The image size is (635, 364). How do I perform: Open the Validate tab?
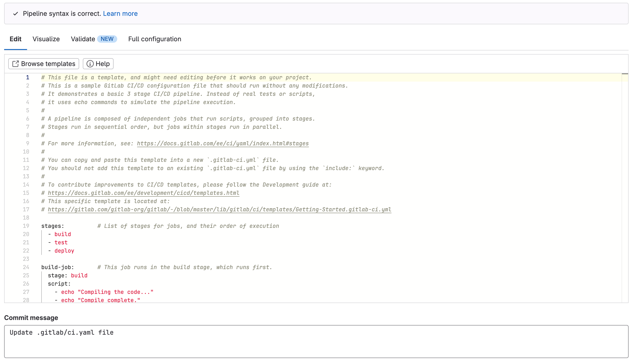(83, 39)
